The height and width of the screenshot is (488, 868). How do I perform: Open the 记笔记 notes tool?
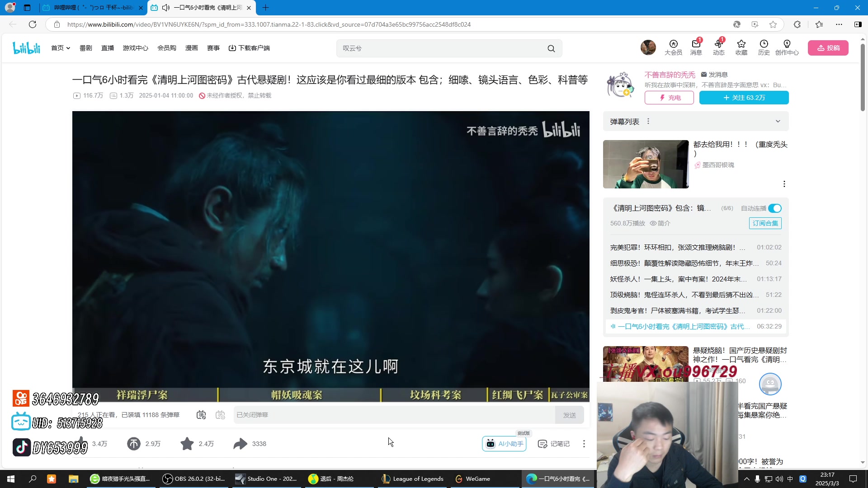[554, 444]
